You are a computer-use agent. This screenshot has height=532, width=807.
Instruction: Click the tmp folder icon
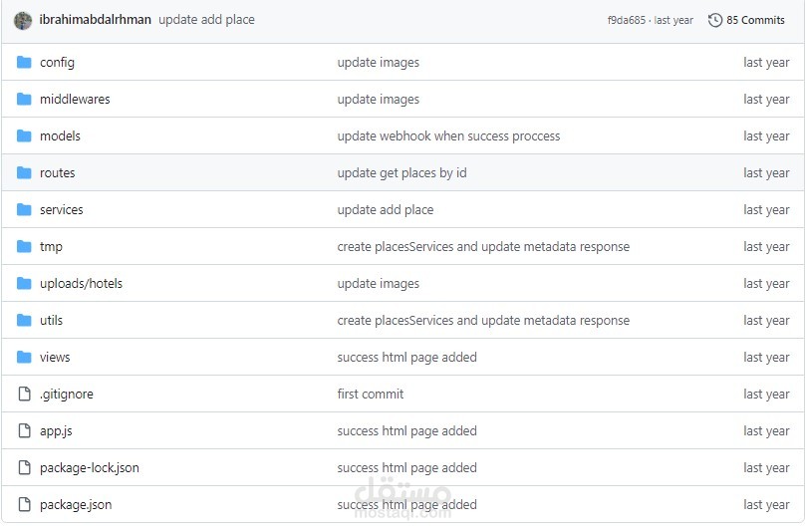coord(25,246)
